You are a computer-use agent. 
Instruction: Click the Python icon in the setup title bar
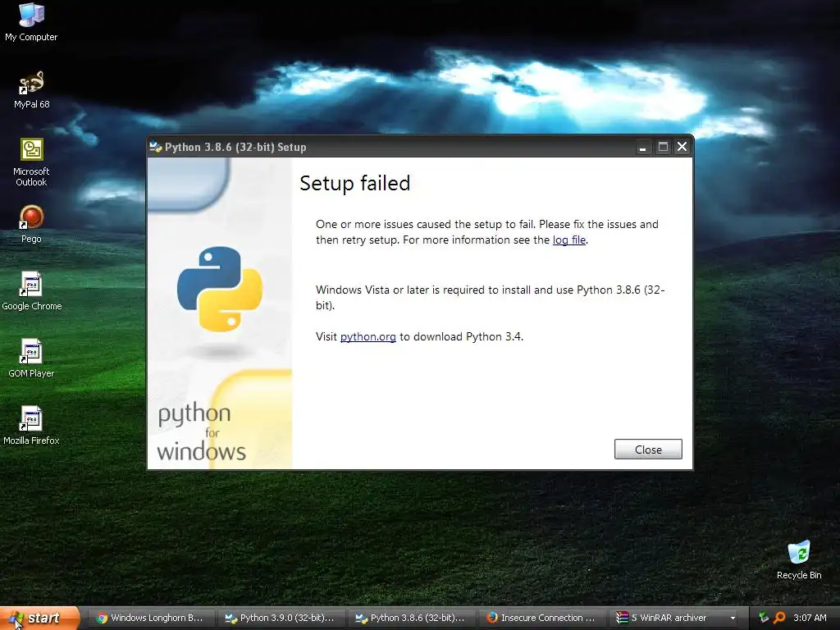155,147
